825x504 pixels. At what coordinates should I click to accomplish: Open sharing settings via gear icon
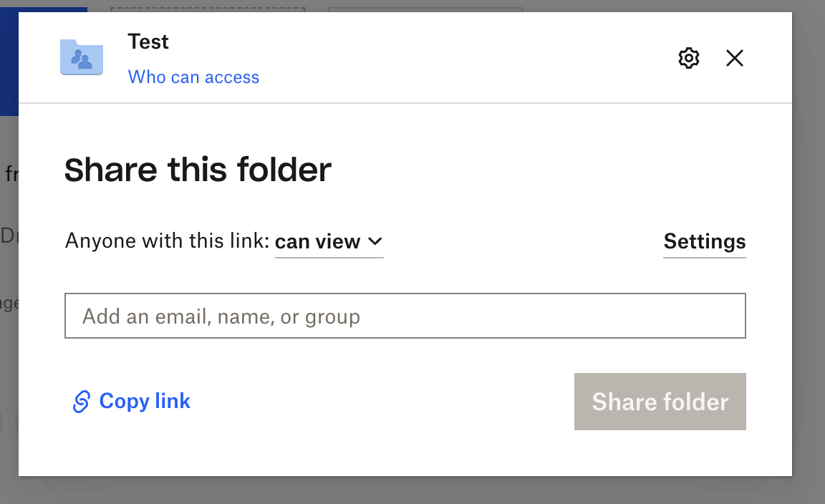pyautogui.click(x=688, y=58)
